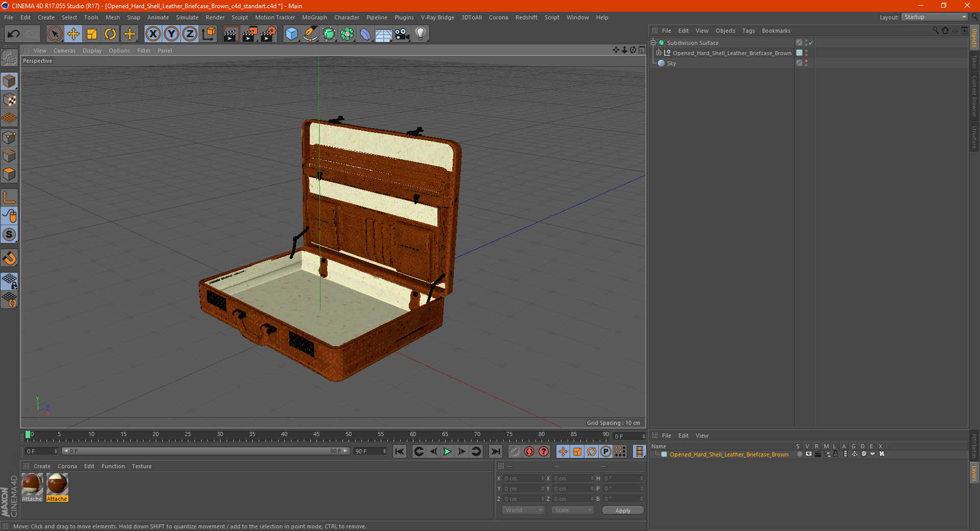Click the Apply button
The width and height of the screenshot is (980, 531).
(x=623, y=510)
